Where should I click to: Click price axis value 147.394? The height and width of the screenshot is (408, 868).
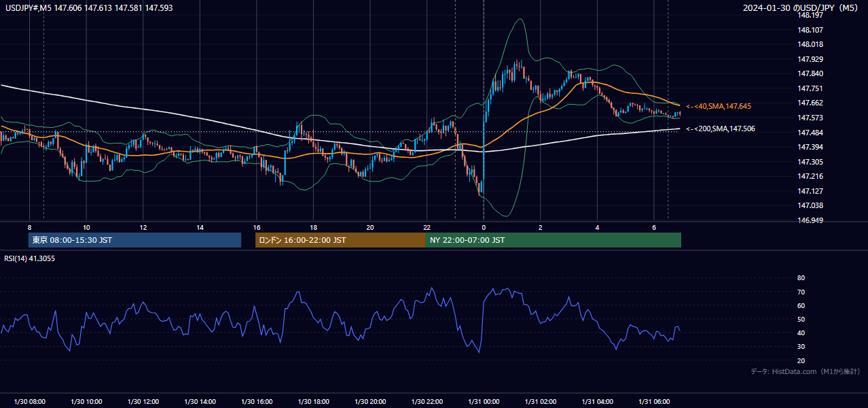click(x=811, y=147)
